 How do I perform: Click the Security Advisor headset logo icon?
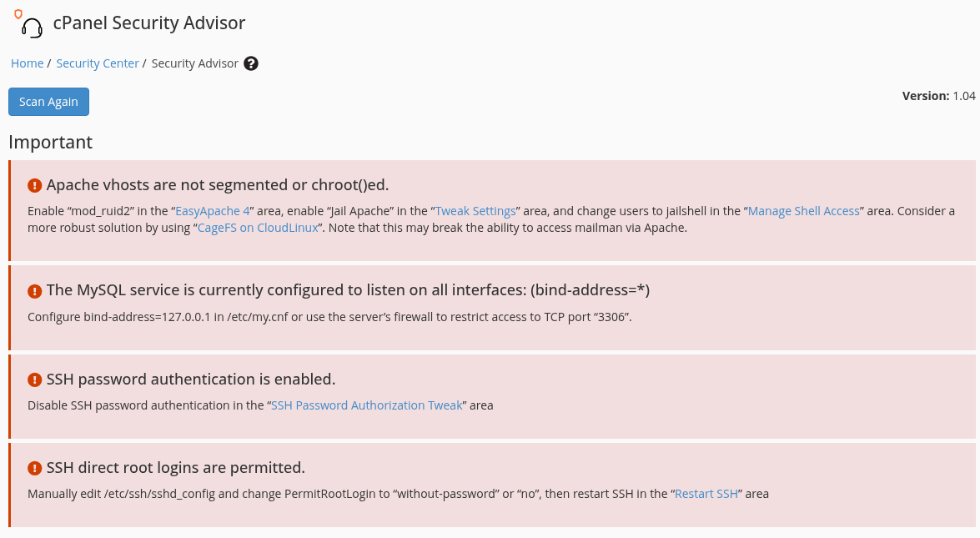point(28,24)
